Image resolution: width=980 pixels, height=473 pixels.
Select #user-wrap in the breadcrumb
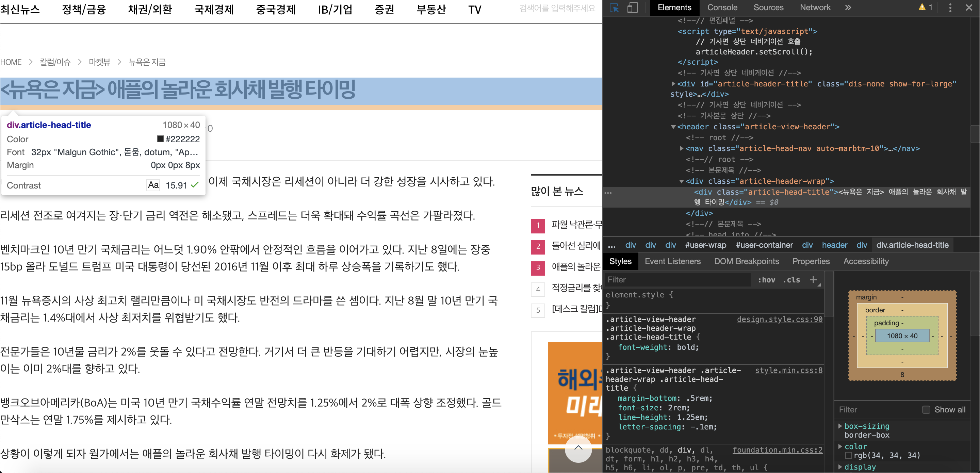pos(705,245)
